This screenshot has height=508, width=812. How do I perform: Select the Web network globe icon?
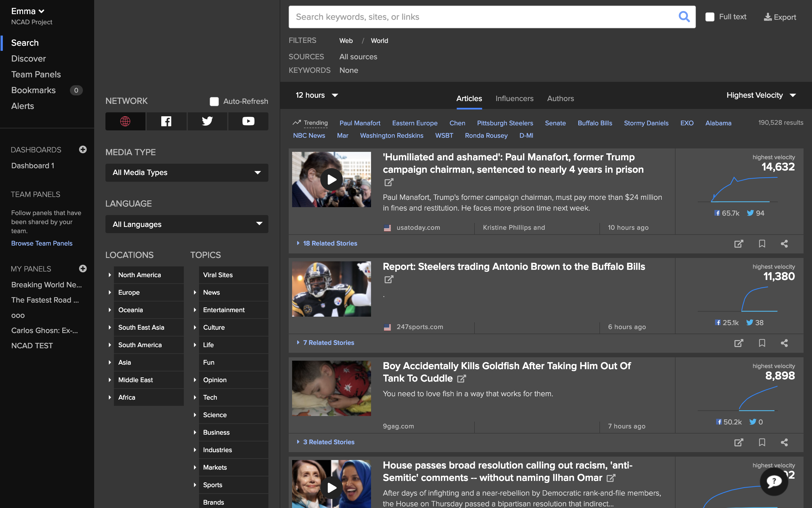pos(125,121)
